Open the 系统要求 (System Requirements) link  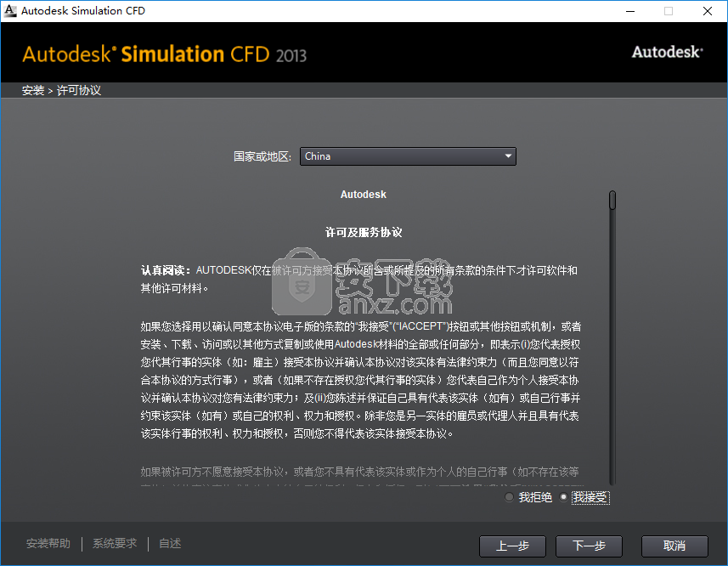point(115,543)
